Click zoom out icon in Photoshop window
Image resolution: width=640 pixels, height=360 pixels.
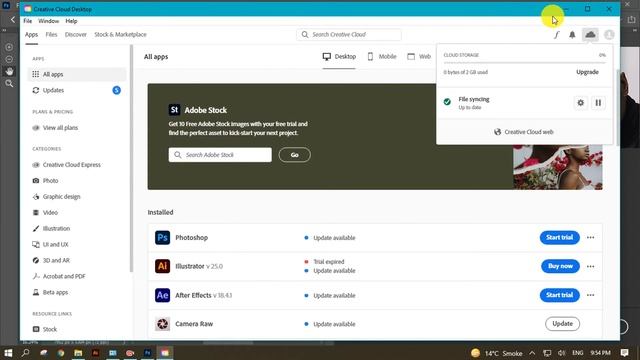point(9,59)
